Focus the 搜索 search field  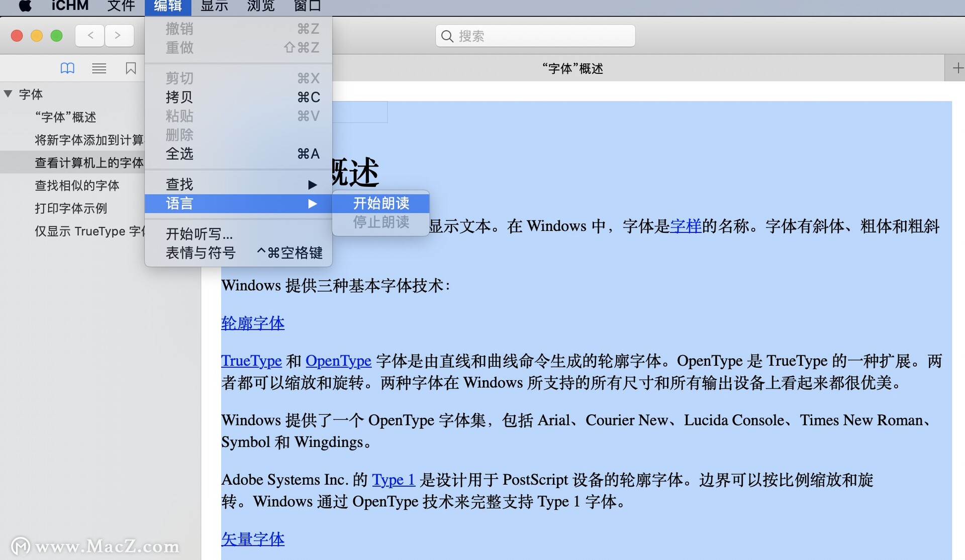pos(535,36)
